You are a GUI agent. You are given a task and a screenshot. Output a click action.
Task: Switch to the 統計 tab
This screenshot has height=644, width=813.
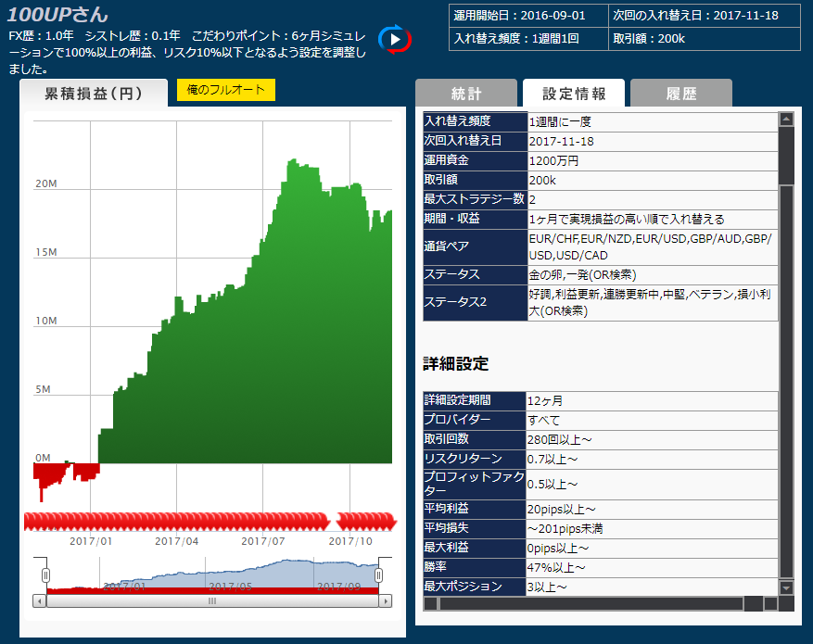pos(466,94)
